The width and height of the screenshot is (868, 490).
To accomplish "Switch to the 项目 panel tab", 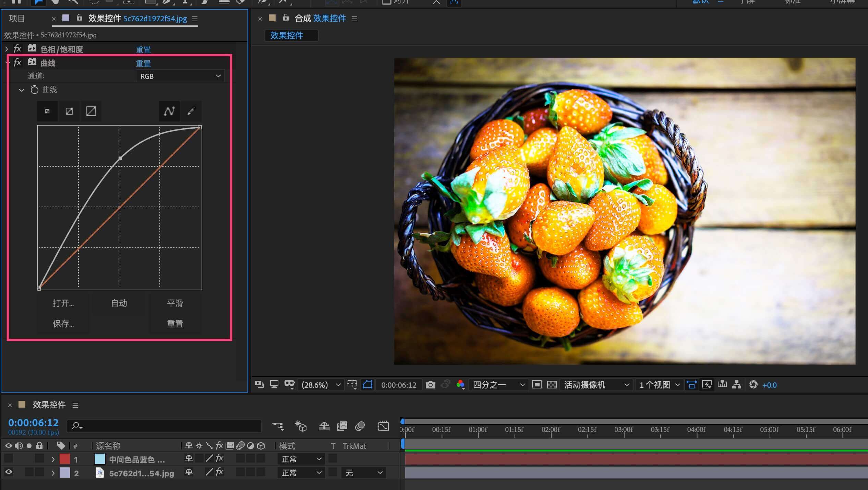I will (17, 19).
